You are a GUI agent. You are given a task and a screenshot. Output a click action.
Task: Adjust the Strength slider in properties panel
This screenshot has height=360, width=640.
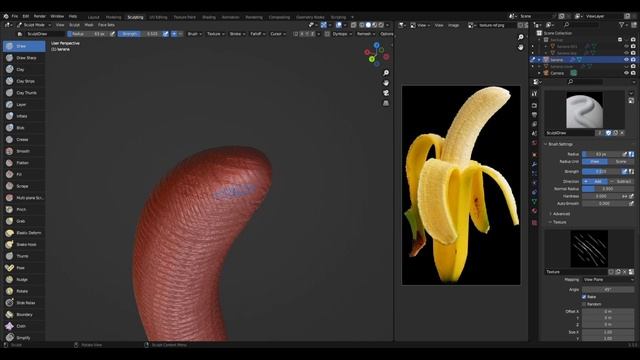pyautogui.click(x=602, y=171)
